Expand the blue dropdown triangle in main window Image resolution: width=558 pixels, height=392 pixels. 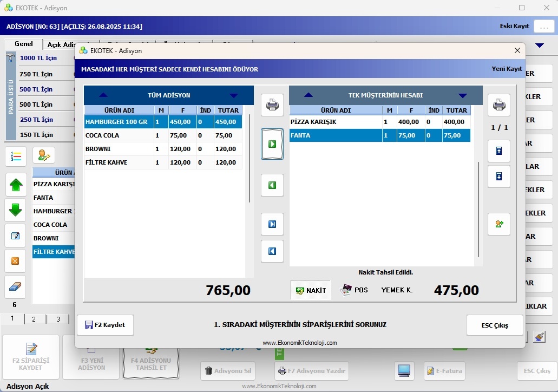[540, 45]
